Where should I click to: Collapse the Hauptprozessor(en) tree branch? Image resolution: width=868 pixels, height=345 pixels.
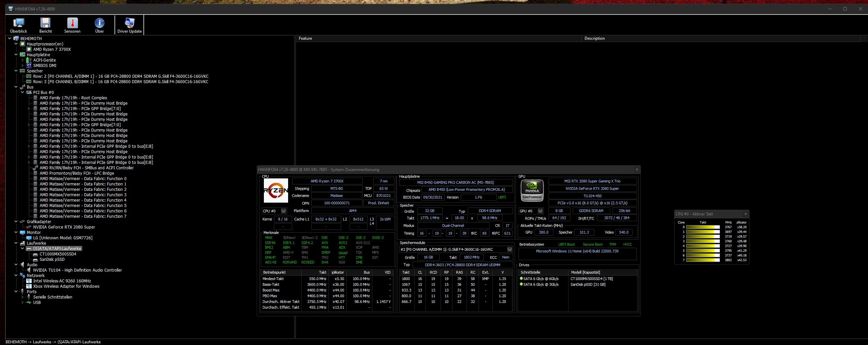[16, 44]
